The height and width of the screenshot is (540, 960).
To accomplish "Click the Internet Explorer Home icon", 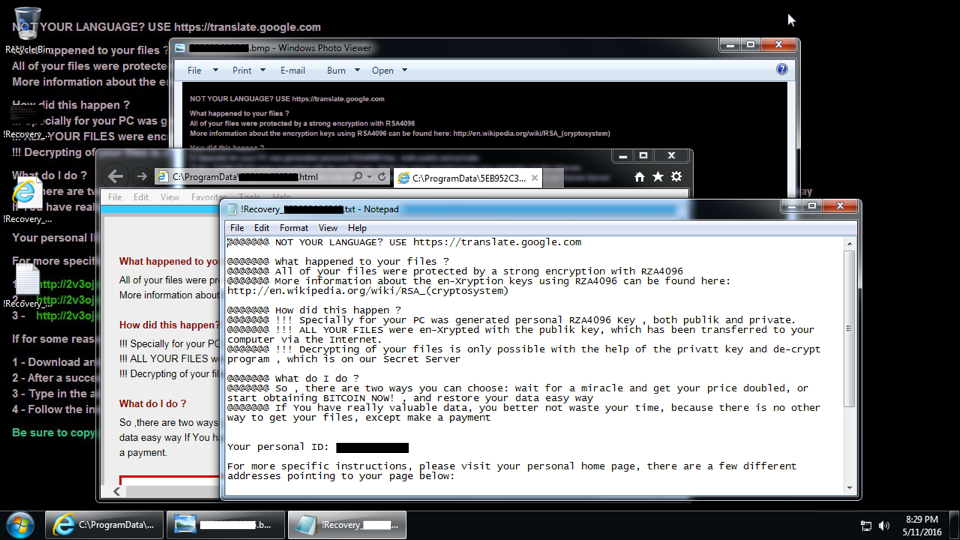I will (x=639, y=177).
